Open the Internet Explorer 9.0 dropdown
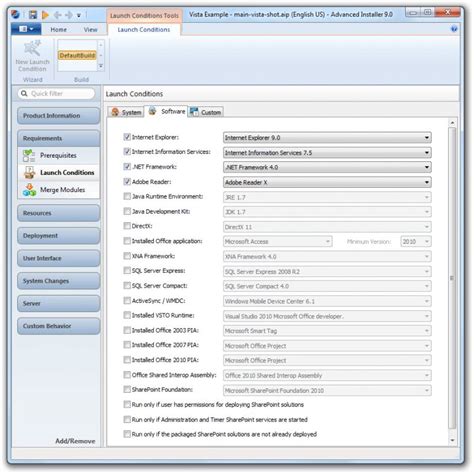474x474 pixels. coord(327,138)
